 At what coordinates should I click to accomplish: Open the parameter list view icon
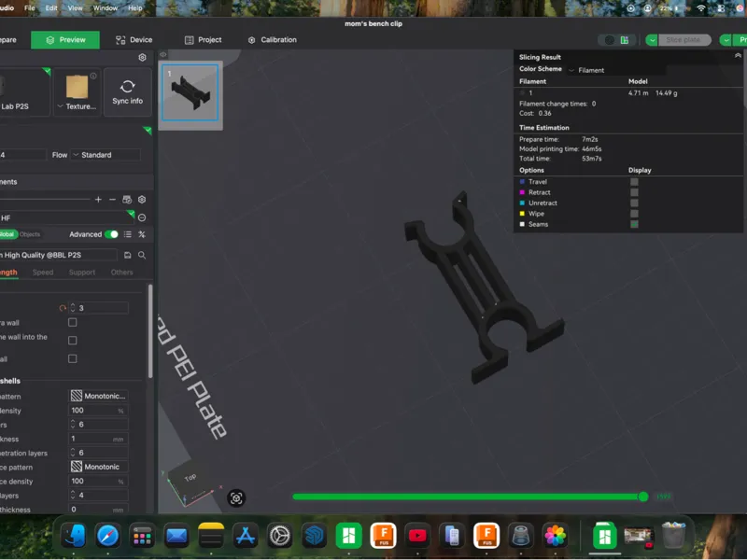point(128,234)
